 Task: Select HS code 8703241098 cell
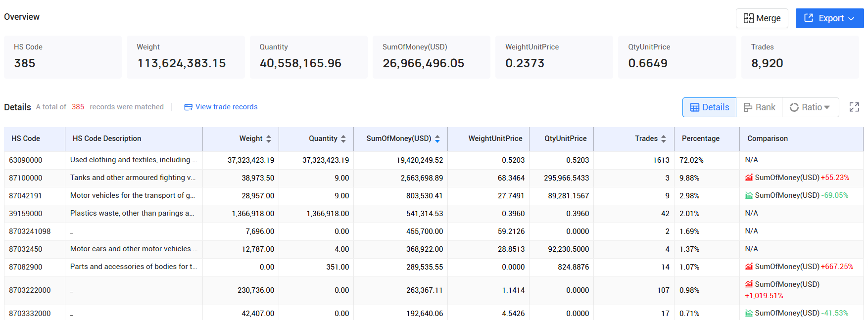[35, 231]
